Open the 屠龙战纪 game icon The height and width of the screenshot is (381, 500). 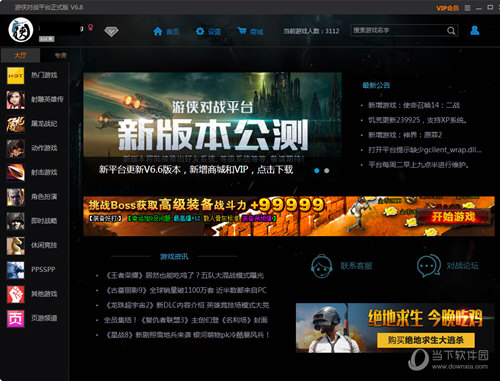click(15, 124)
